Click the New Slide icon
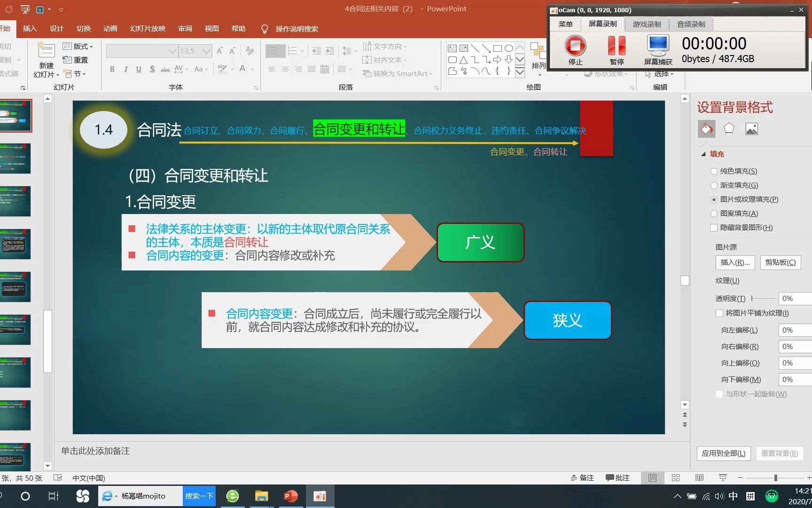Screen dimensions: 812x508 click(46, 51)
